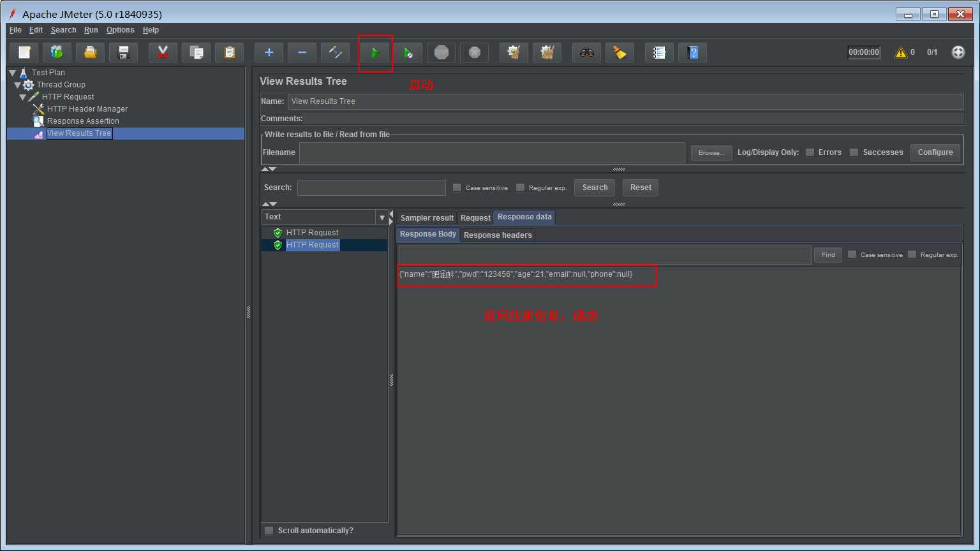Click the Browse... button
The width and height of the screenshot is (980, 551).
click(x=711, y=153)
